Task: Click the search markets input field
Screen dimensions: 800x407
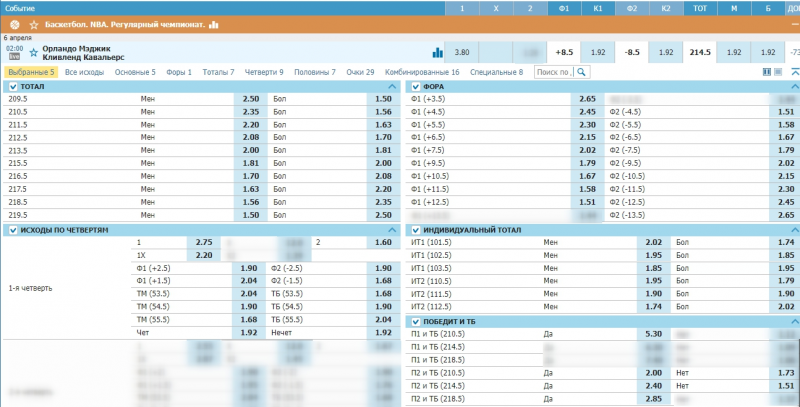Action: click(553, 72)
